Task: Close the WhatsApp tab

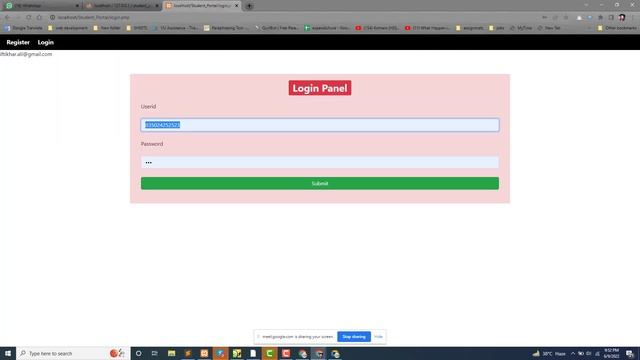Action: click(77, 6)
